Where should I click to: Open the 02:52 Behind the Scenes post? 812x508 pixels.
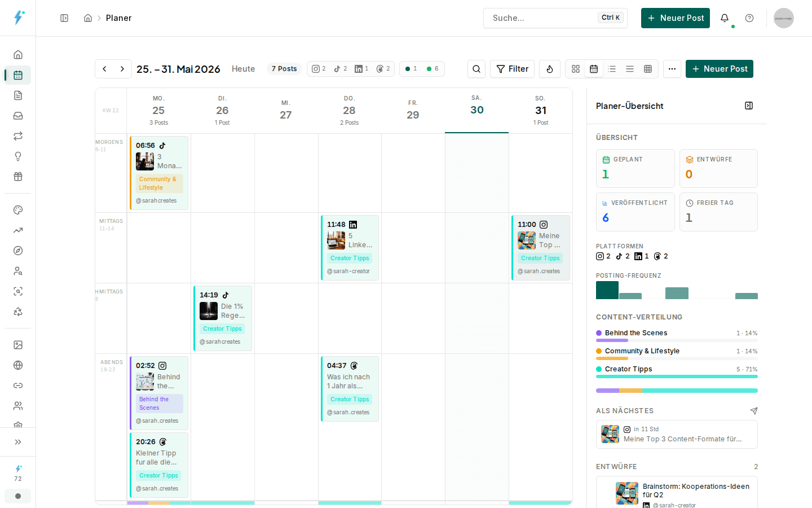pyautogui.click(x=159, y=393)
